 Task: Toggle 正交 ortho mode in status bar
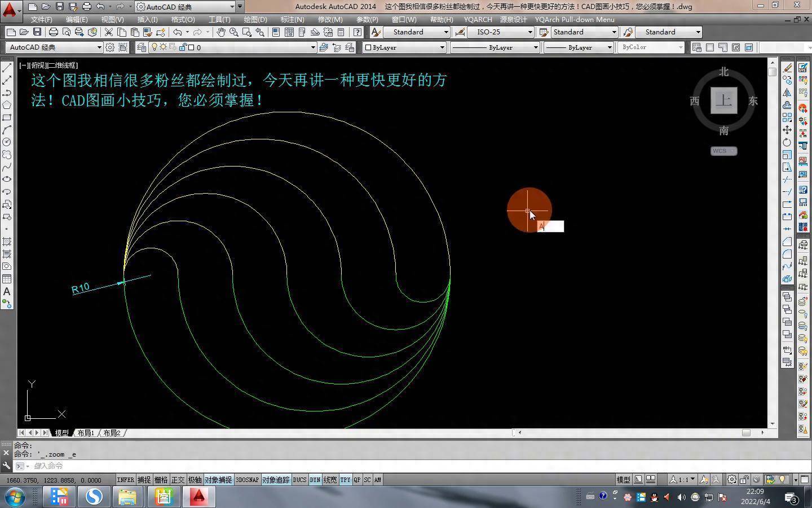tap(178, 480)
